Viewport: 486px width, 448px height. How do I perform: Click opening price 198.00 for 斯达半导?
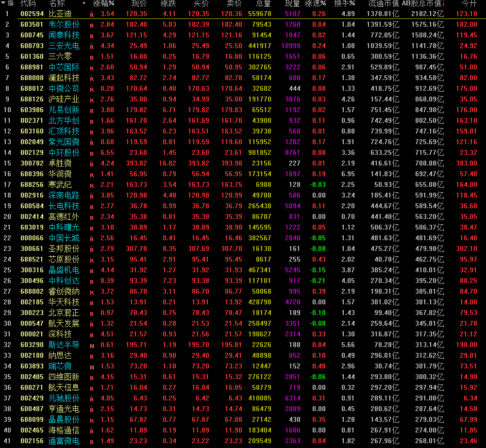tap(467, 345)
